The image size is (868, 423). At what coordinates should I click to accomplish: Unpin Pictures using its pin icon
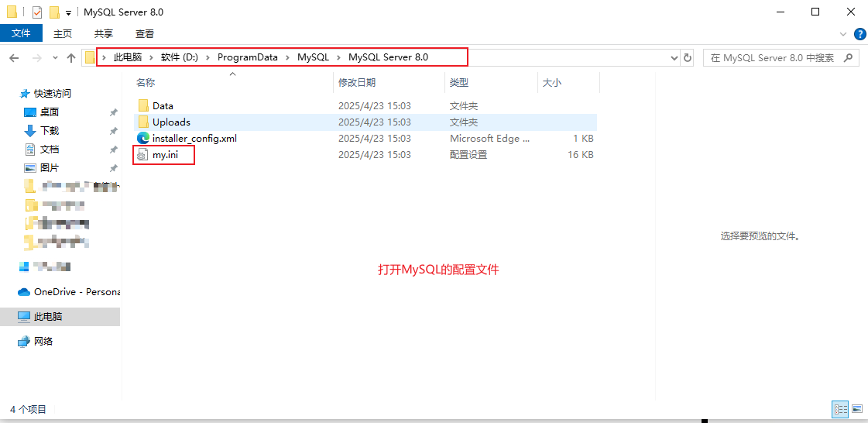(113, 168)
